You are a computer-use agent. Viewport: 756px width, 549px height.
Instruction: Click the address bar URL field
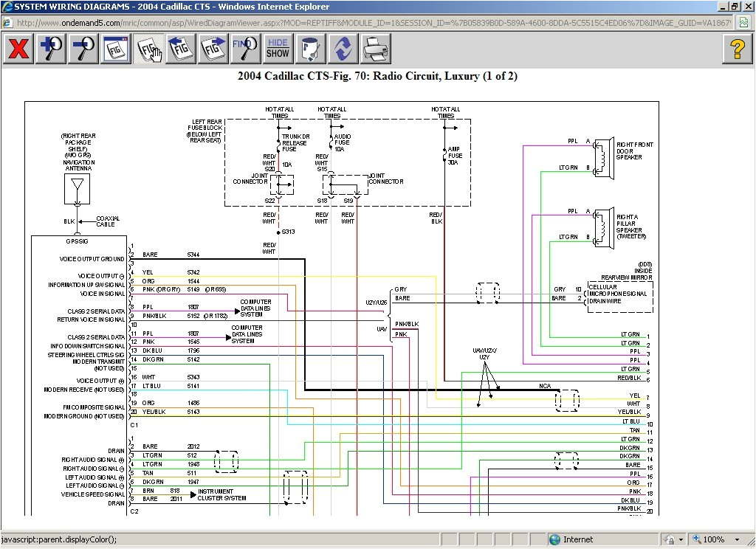[x=369, y=23]
